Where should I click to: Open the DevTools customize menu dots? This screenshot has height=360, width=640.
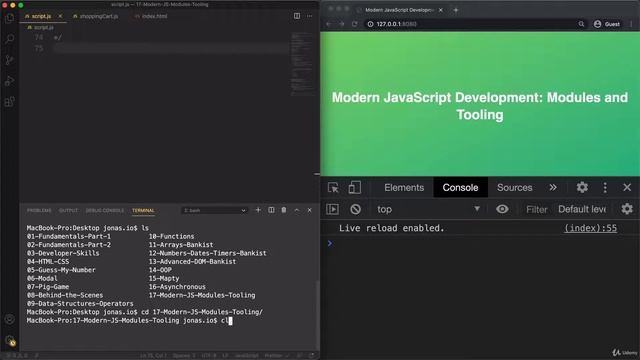point(605,187)
